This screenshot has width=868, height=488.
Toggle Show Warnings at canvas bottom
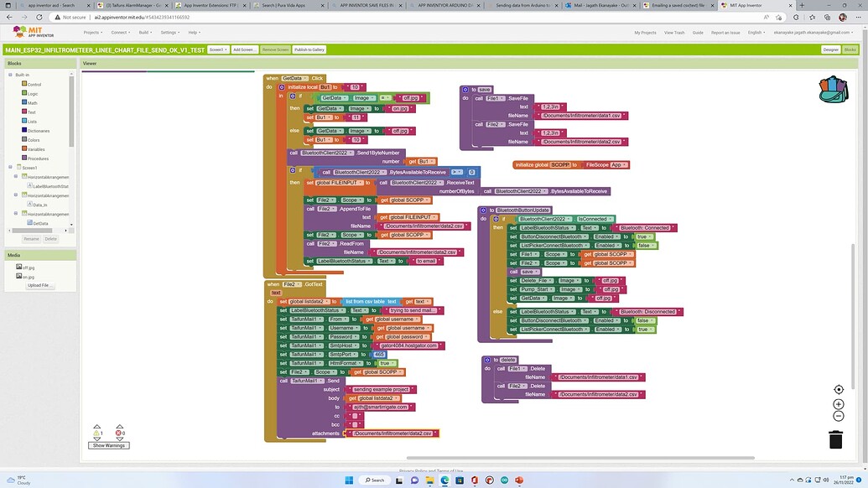[x=109, y=445]
